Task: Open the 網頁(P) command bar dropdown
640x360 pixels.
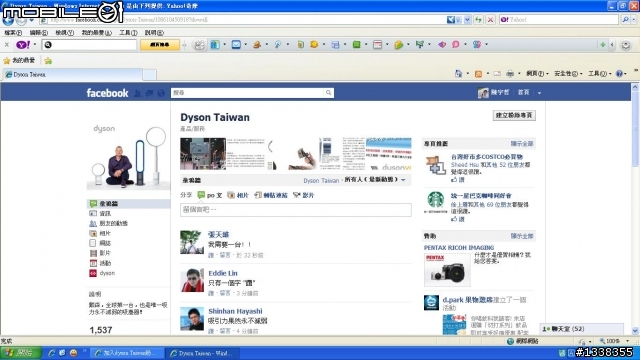Action: (x=537, y=74)
